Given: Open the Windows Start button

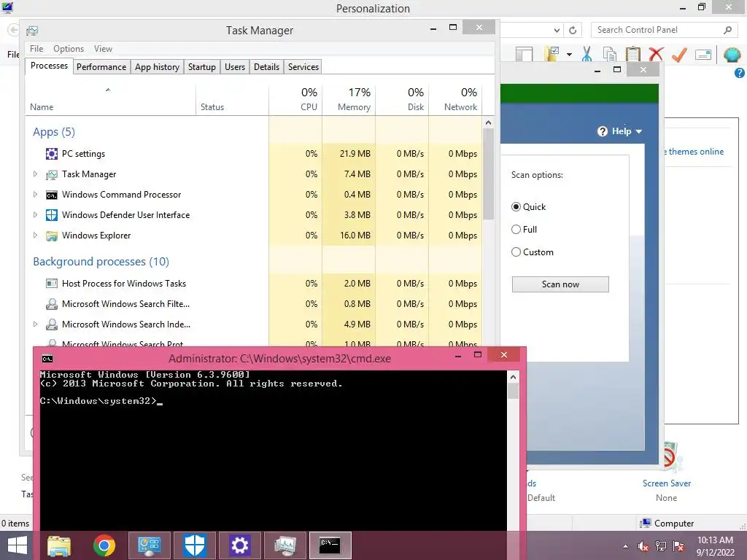Looking at the screenshot, I should coord(18,545).
